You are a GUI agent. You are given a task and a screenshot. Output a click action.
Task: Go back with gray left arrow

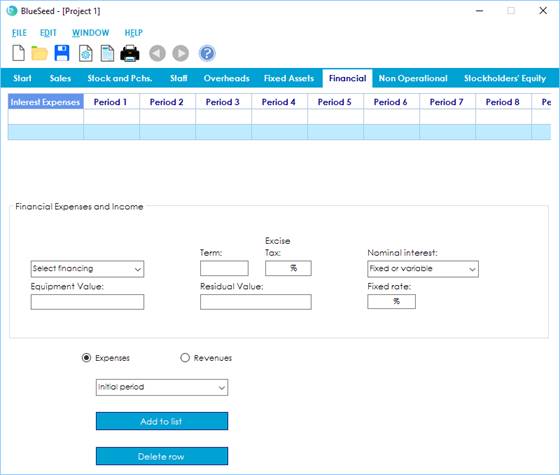(157, 54)
